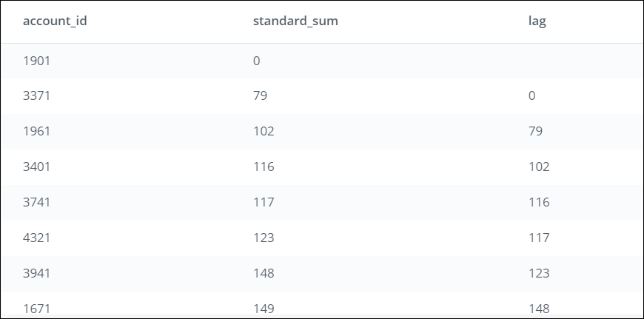Click the account_id column header
644x319 pixels.
tap(55, 21)
